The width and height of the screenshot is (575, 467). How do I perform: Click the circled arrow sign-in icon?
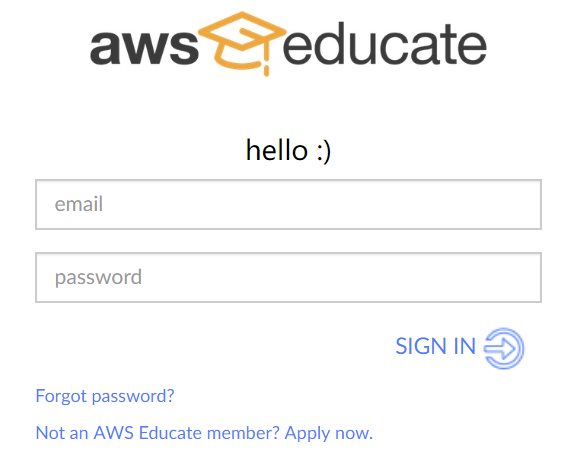504,348
